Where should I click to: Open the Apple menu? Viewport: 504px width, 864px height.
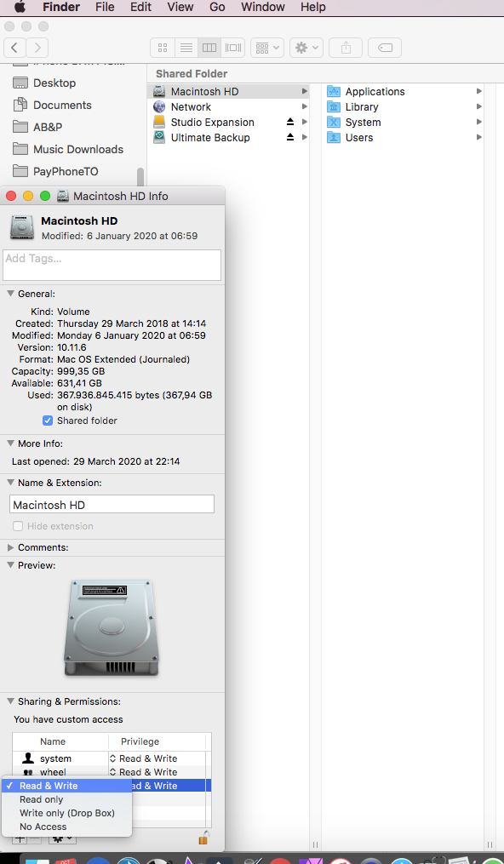(x=20, y=7)
